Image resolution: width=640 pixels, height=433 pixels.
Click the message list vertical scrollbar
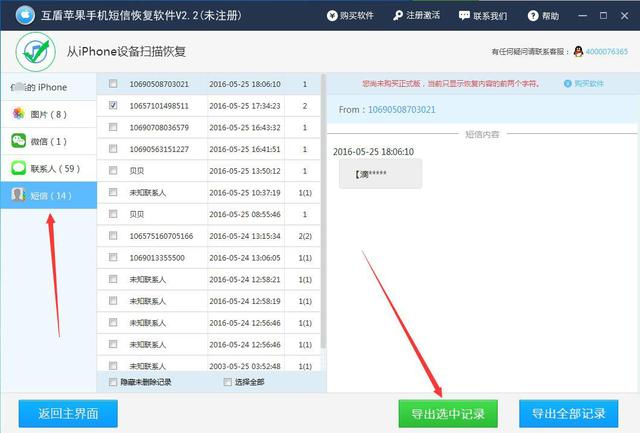(x=323, y=211)
